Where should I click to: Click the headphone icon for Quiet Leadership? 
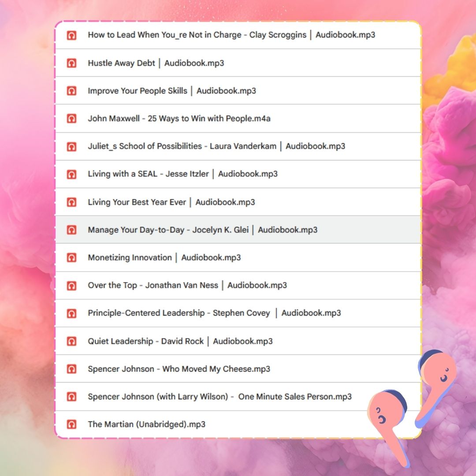tap(71, 342)
